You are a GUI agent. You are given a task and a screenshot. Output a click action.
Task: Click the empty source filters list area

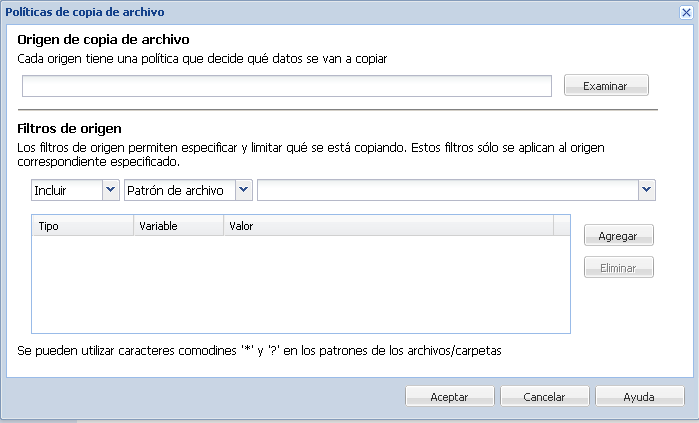pos(300,284)
